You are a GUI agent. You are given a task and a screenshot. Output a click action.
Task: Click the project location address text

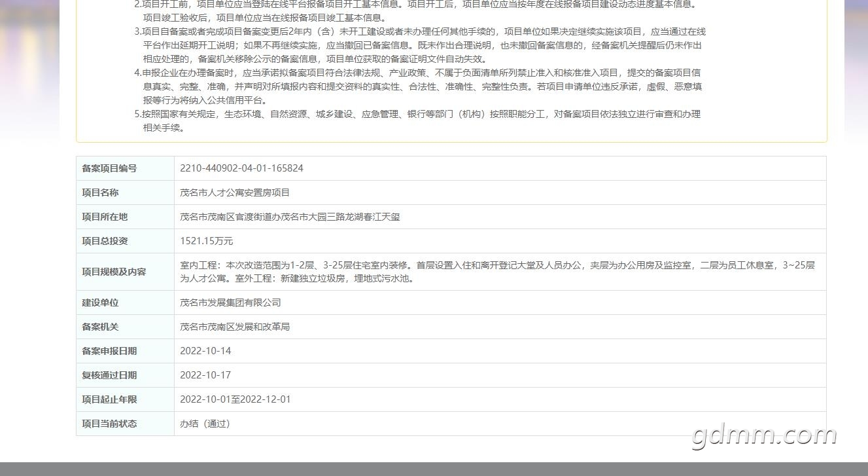pos(290,217)
